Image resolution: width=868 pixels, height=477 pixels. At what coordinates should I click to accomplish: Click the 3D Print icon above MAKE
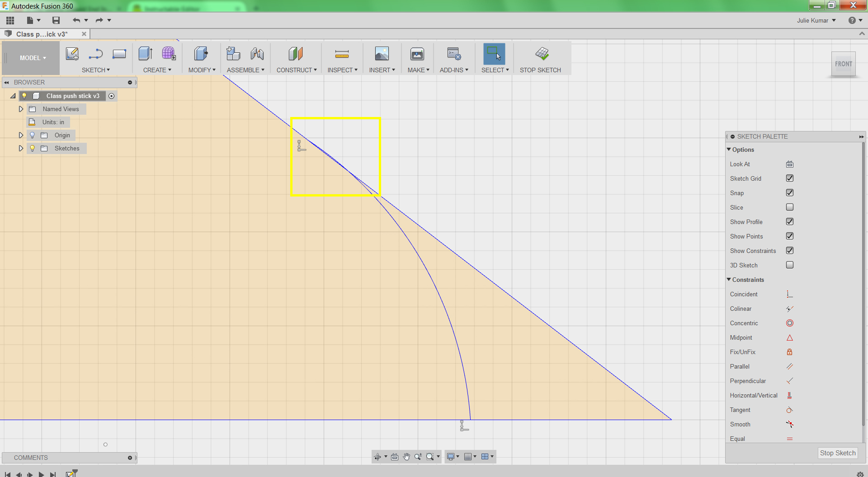(417, 54)
